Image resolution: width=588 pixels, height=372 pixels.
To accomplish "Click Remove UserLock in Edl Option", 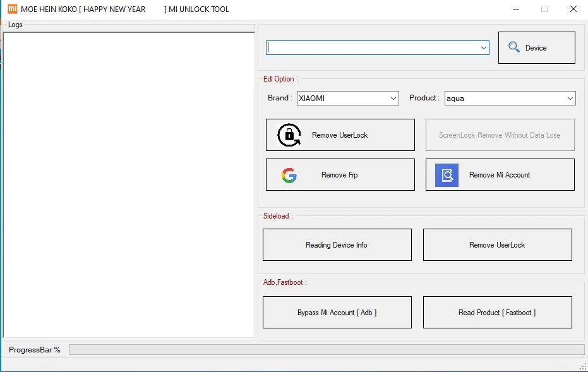I will coord(340,135).
